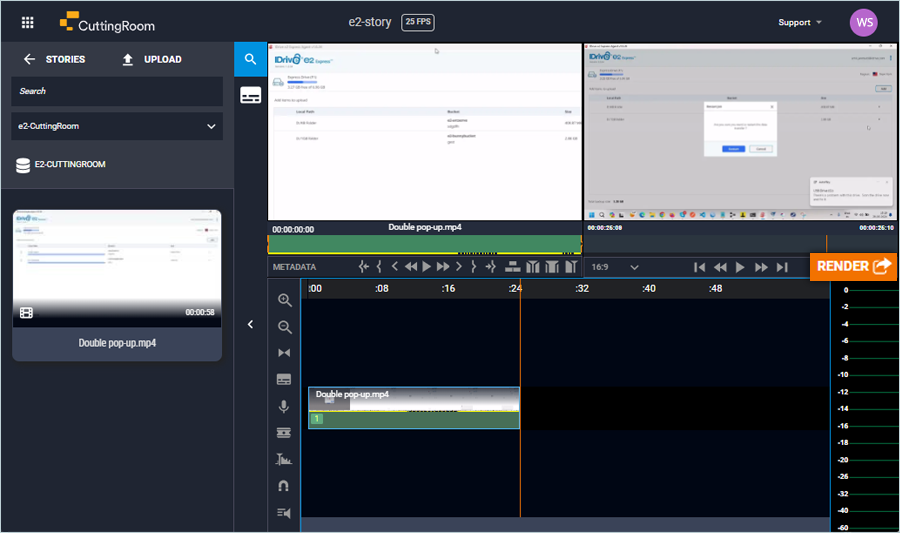The height and width of the screenshot is (533, 900).
Task: Jump to out point in source player
Action: click(490, 267)
